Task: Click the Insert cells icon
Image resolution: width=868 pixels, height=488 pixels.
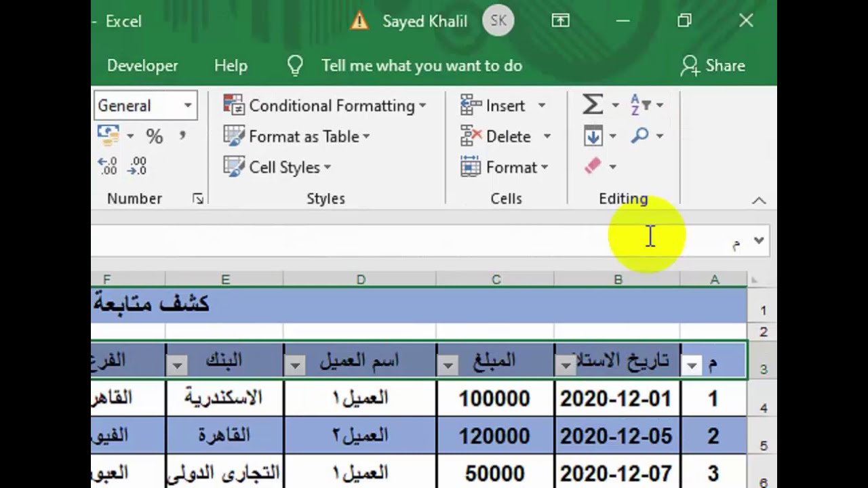Action: pyautogui.click(x=471, y=105)
